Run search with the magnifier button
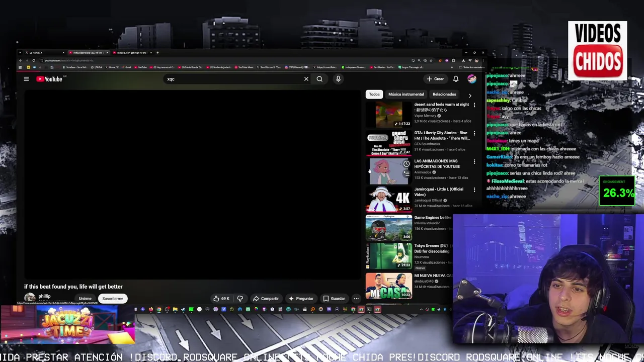Viewport: 644px width, 362px height. pos(319,79)
